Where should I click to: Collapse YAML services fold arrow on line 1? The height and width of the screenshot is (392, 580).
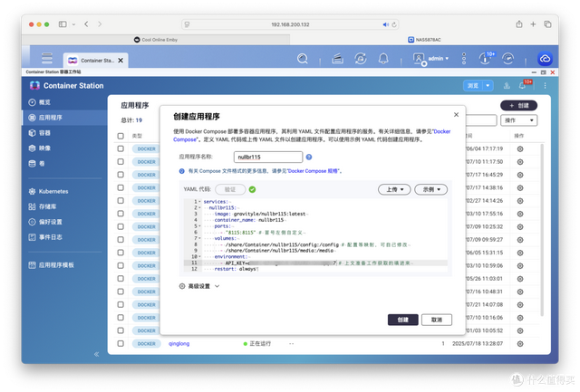[199, 202]
